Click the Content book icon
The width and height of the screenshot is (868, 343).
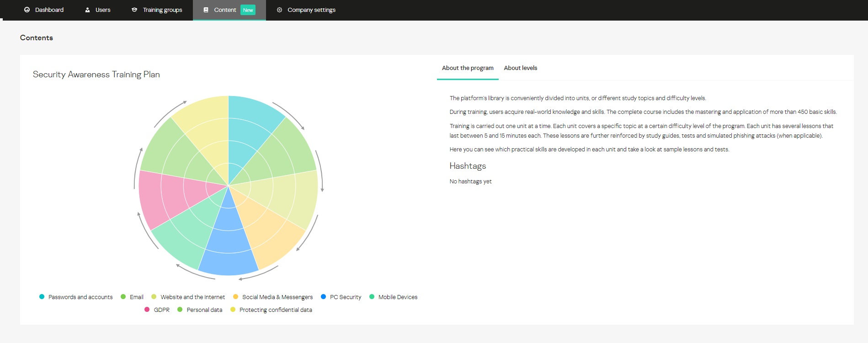pyautogui.click(x=206, y=10)
